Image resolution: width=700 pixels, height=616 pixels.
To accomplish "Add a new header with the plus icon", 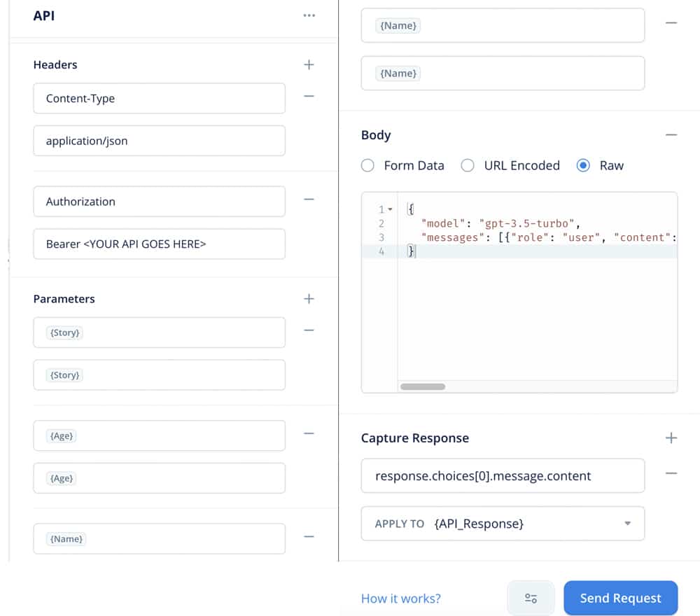I will pos(309,64).
